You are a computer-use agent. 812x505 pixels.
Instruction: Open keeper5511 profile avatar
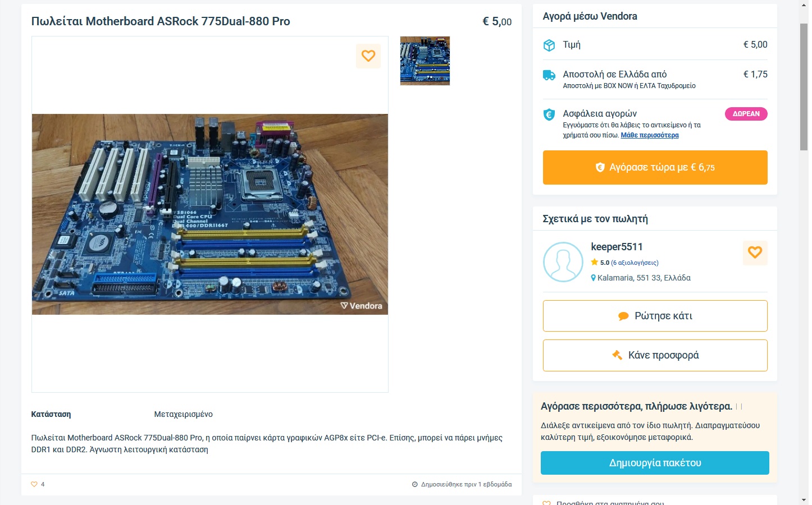point(563,262)
